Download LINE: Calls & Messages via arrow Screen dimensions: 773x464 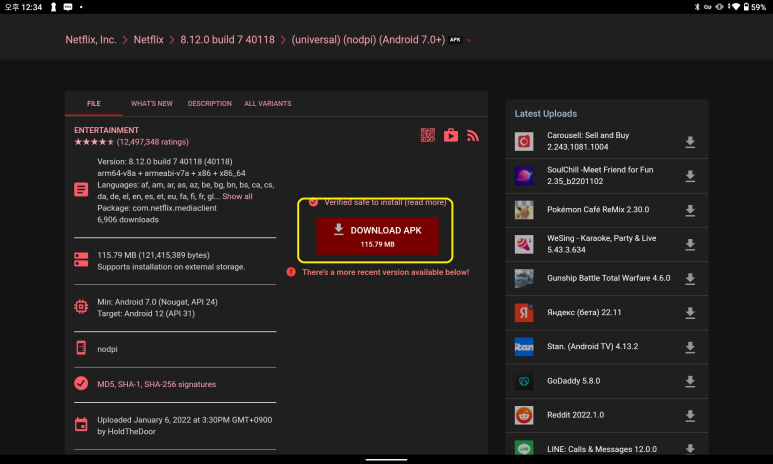coord(690,449)
